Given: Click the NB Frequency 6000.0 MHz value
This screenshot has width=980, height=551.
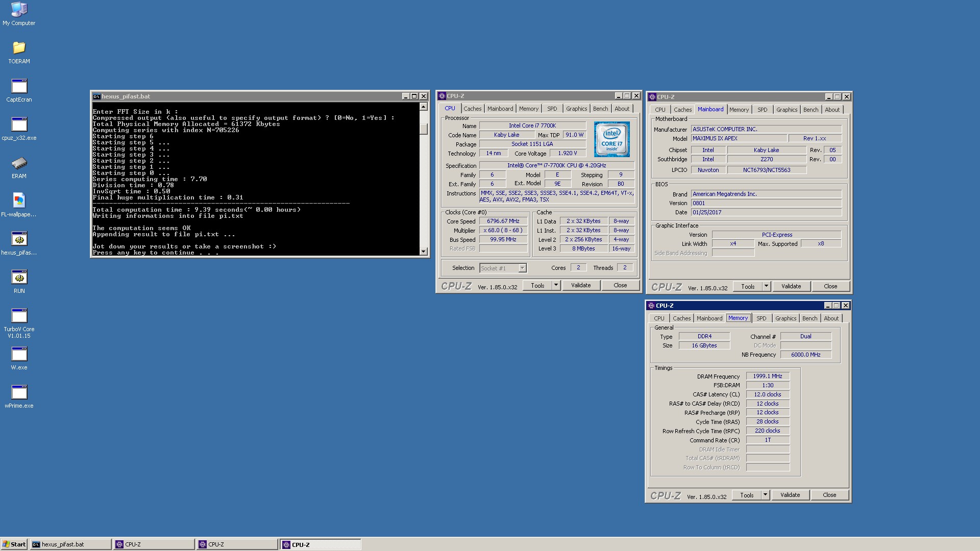Looking at the screenshot, I should point(805,355).
